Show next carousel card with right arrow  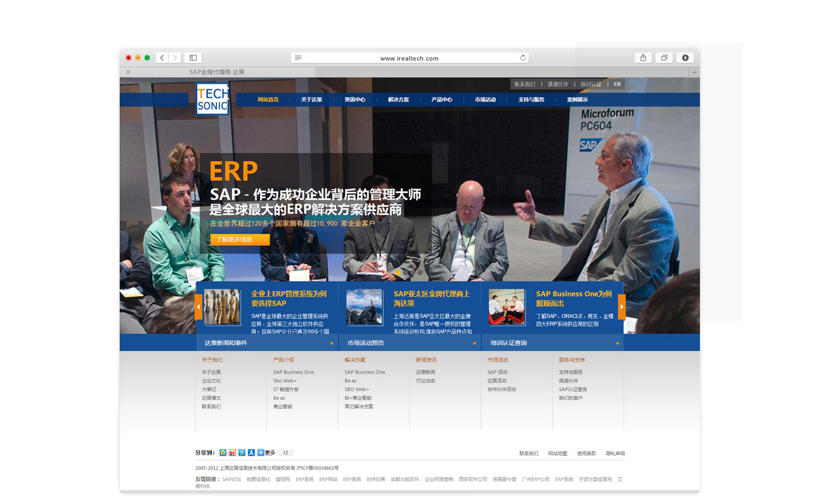[622, 307]
